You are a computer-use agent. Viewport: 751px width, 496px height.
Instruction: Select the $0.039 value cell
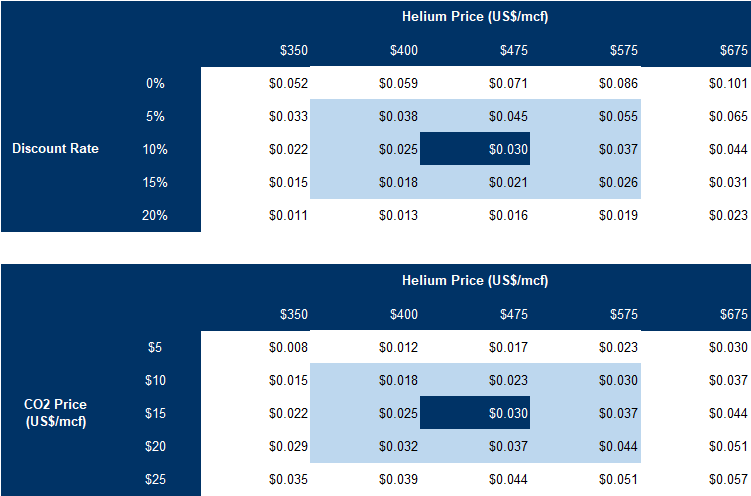[399, 479]
